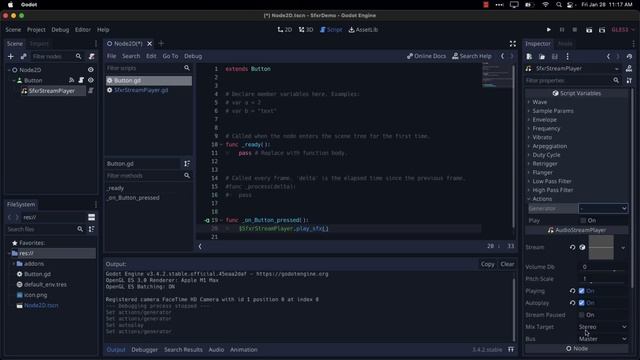Toggle visibility of Button node
Image resolution: width=640 pixels, height=360 pixels.
91,80
